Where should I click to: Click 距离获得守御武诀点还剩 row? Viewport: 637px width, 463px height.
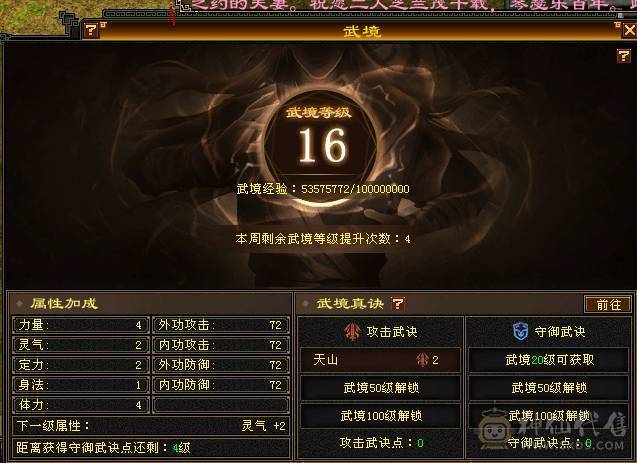(x=151, y=448)
